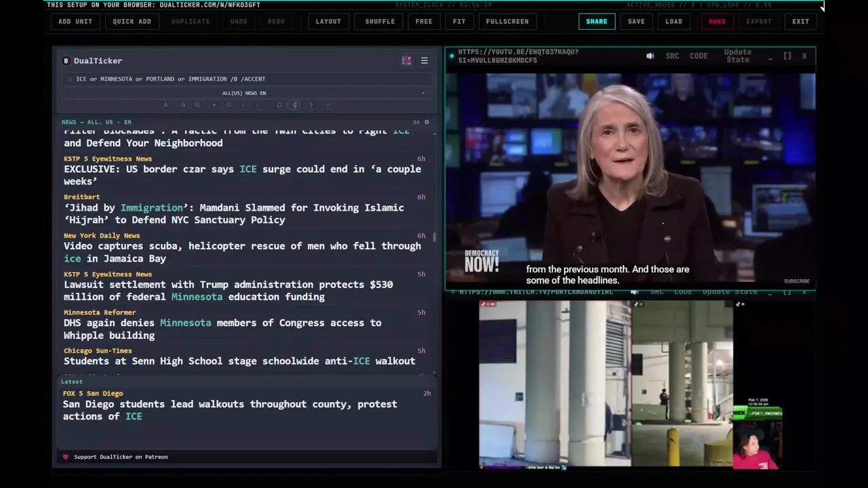Click the LOAD button

point(674,22)
